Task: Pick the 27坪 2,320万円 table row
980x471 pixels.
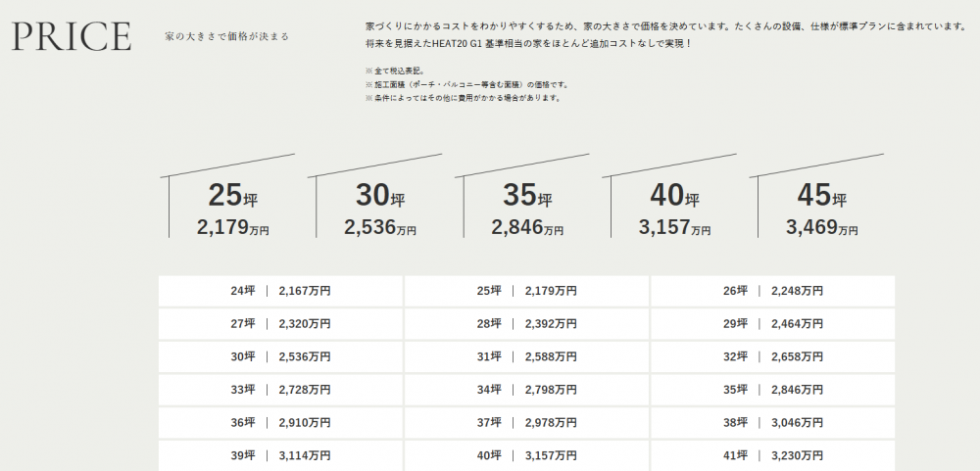Action: 280,324
